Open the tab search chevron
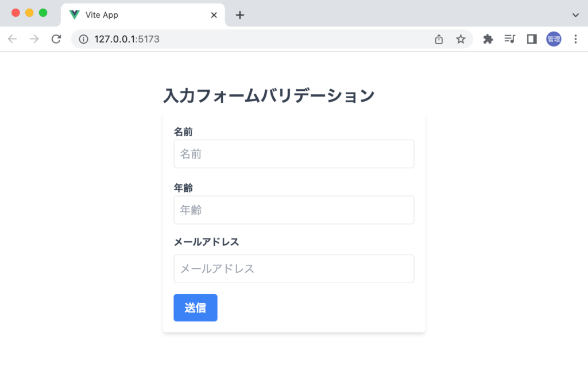The width and height of the screenshot is (588, 370). pyautogui.click(x=575, y=15)
